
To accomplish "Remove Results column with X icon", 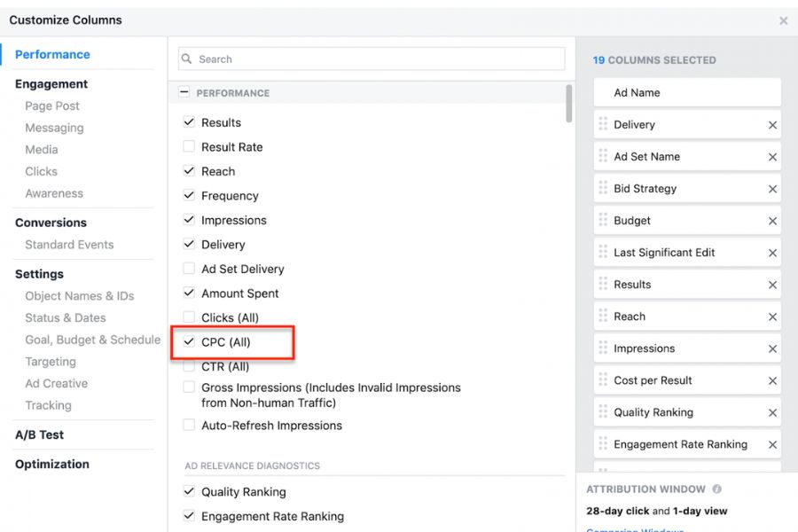I will coord(772,286).
